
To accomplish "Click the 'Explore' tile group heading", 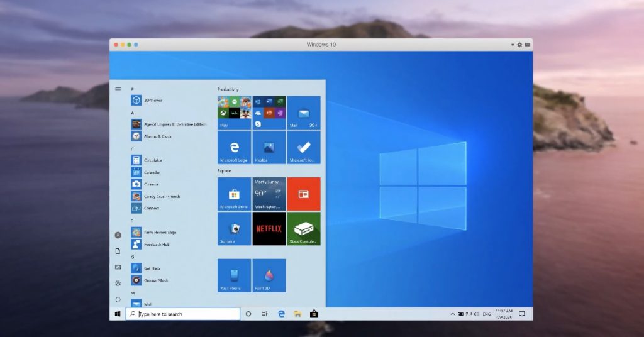I will pos(225,170).
